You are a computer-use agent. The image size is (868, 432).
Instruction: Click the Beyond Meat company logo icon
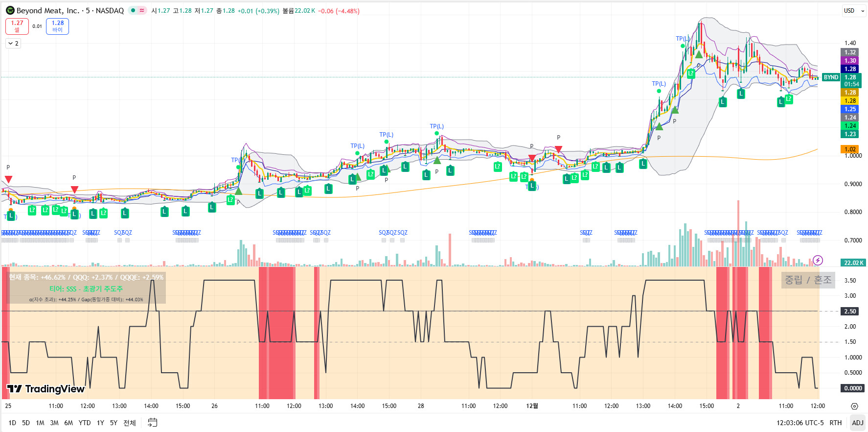[10, 10]
